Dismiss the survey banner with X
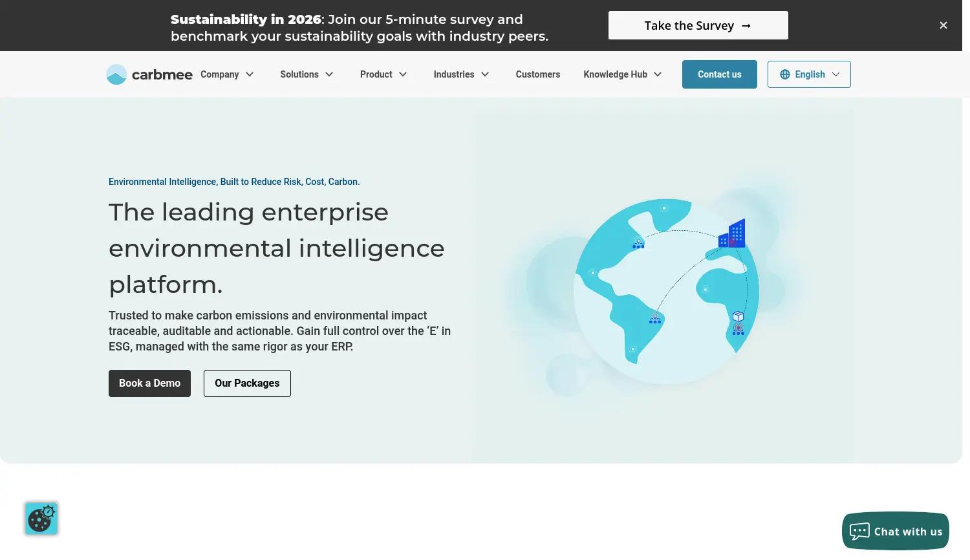This screenshot has height=560, width=970. pyautogui.click(x=943, y=25)
